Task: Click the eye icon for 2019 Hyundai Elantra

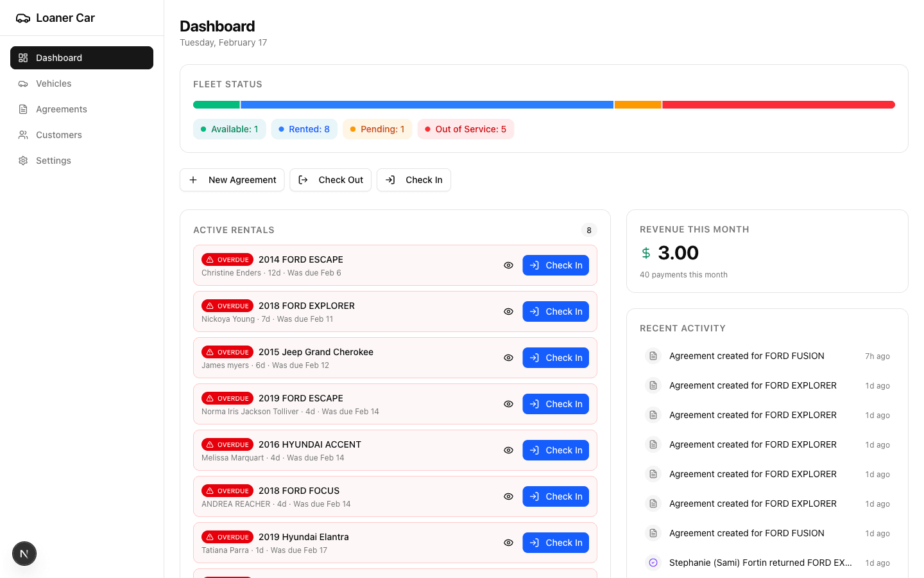Action: [x=508, y=543]
